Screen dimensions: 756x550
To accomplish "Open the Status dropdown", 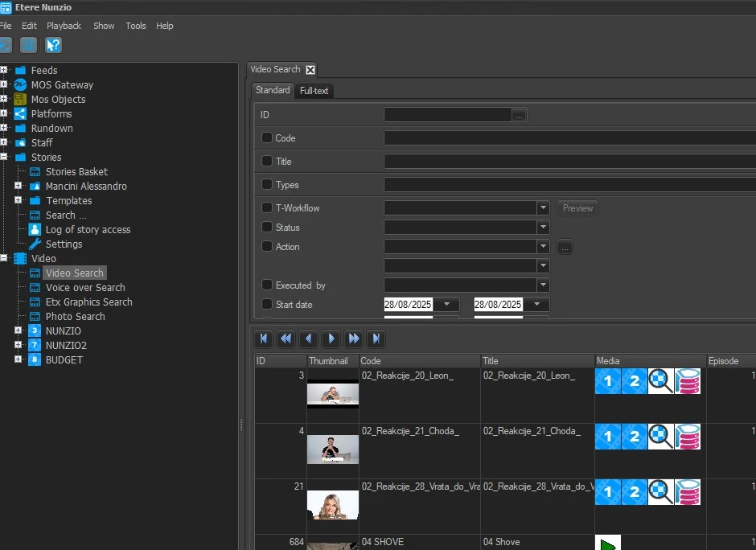I will coord(544,228).
